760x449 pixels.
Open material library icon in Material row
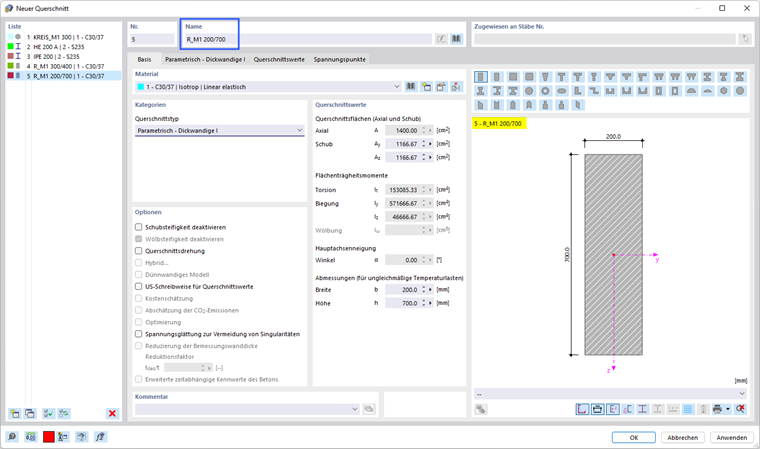411,87
